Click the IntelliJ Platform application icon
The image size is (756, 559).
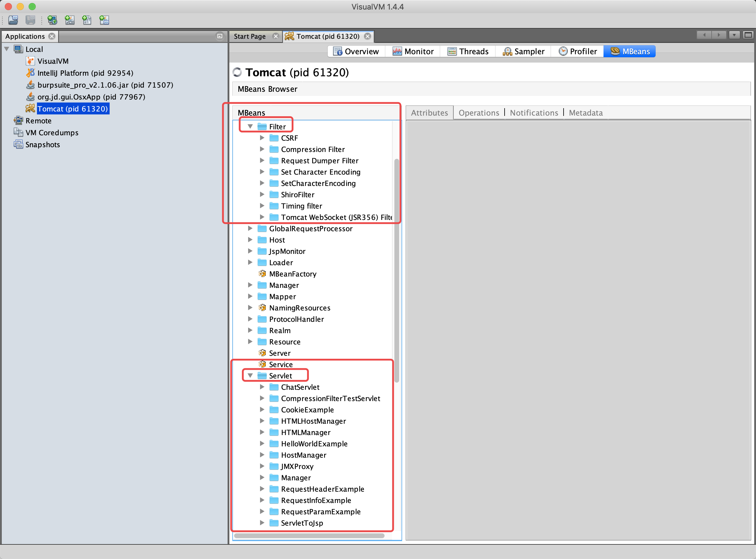(30, 73)
